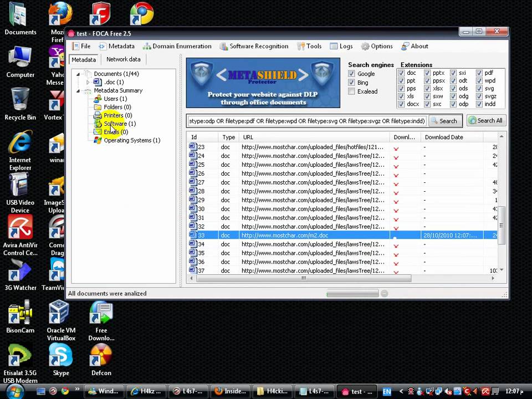Uncheck the docx extension checkbox
532x399 pixels.
(x=401, y=104)
